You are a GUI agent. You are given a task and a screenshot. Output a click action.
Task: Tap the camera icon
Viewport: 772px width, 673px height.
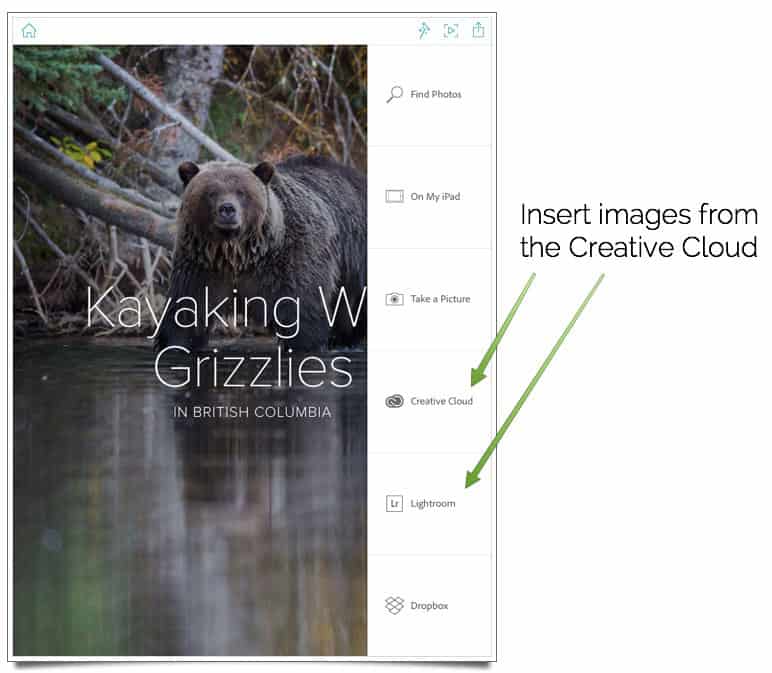point(394,299)
